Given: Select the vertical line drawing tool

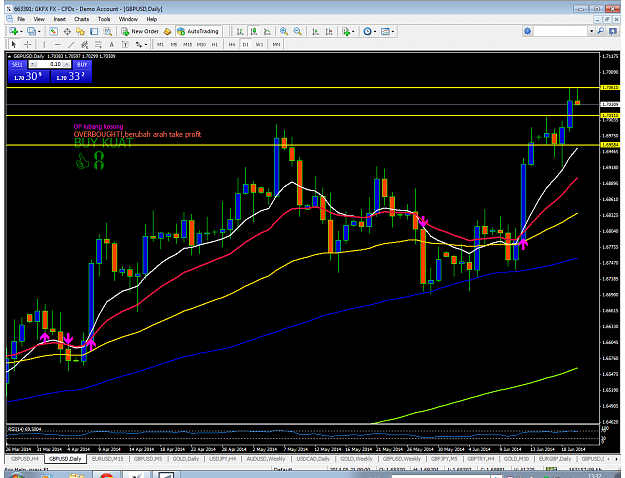Looking at the screenshot, I should click(44, 44).
